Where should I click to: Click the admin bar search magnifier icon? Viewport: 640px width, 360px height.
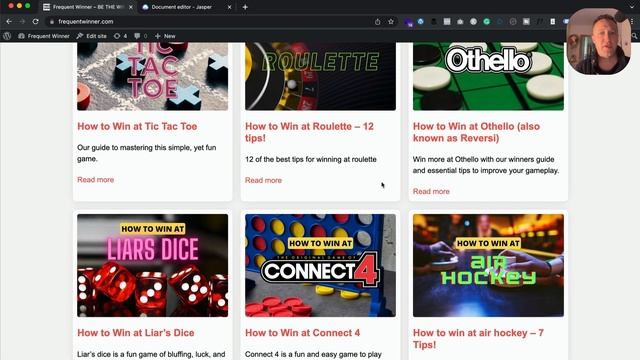[634, 36]
